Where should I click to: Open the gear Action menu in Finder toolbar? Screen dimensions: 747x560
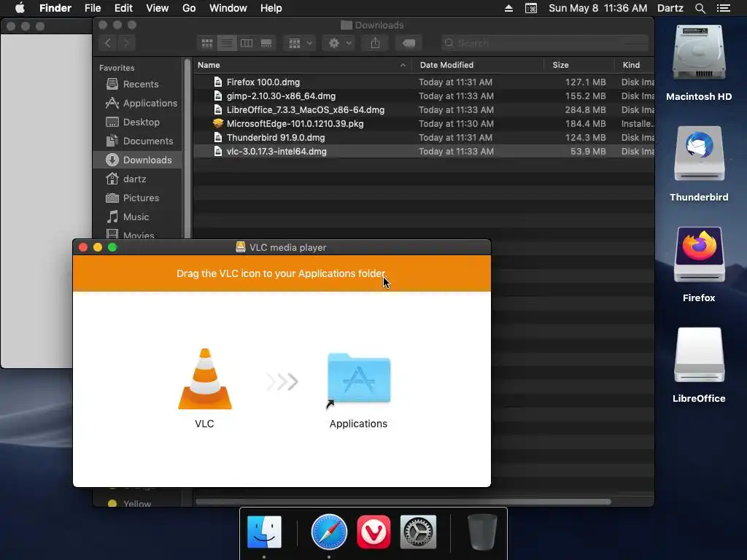(x=339, y=43)
